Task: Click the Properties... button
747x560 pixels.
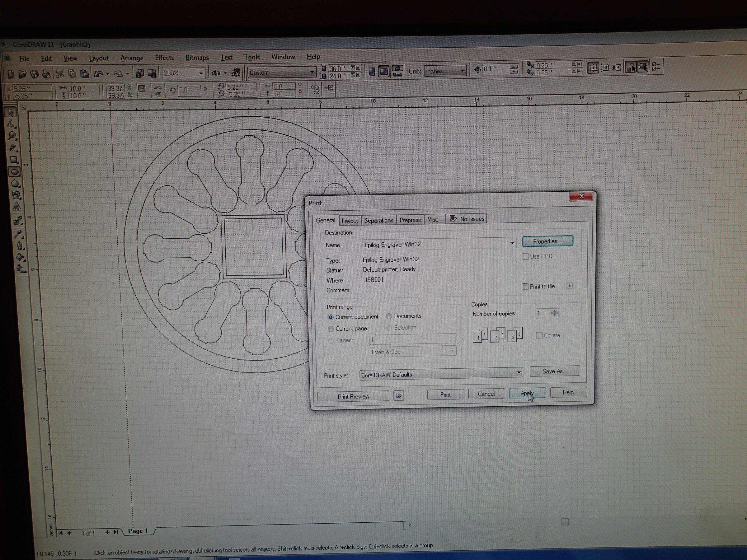Action: pos(547,241)
